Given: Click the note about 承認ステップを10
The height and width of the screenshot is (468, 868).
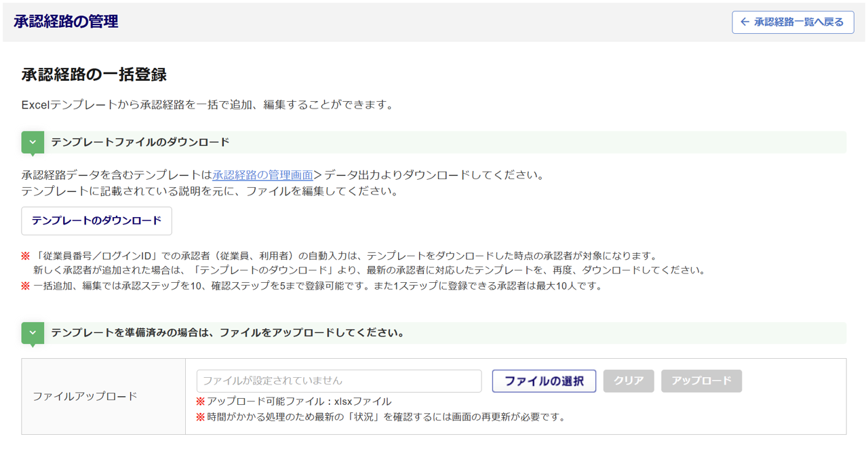Looking at the screenshot, I should [312, 286].
